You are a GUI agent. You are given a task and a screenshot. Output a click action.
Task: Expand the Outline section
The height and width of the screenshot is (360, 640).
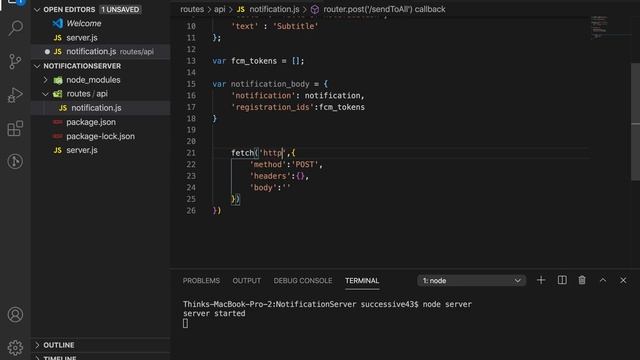(x=37, y=345)
